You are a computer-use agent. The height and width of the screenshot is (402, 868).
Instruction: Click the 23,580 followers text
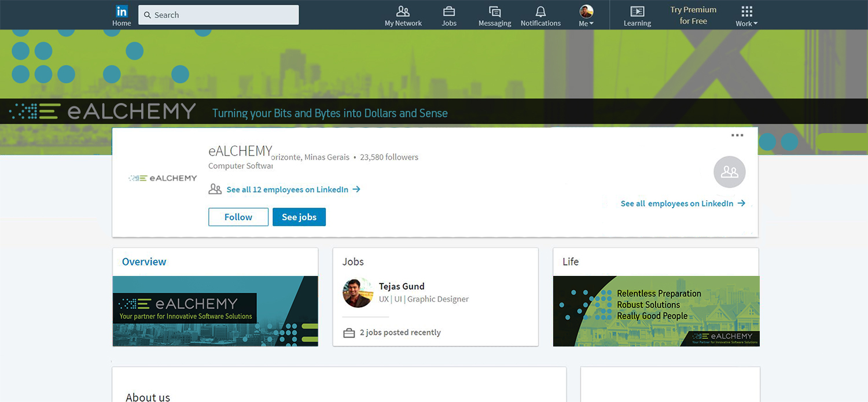click(389, 157)
